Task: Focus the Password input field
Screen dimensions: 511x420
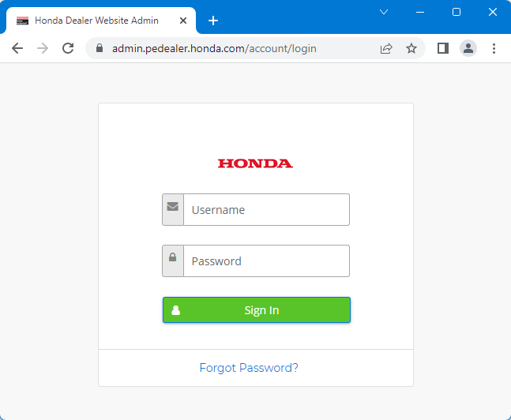Action: click(x=266, y=261)
